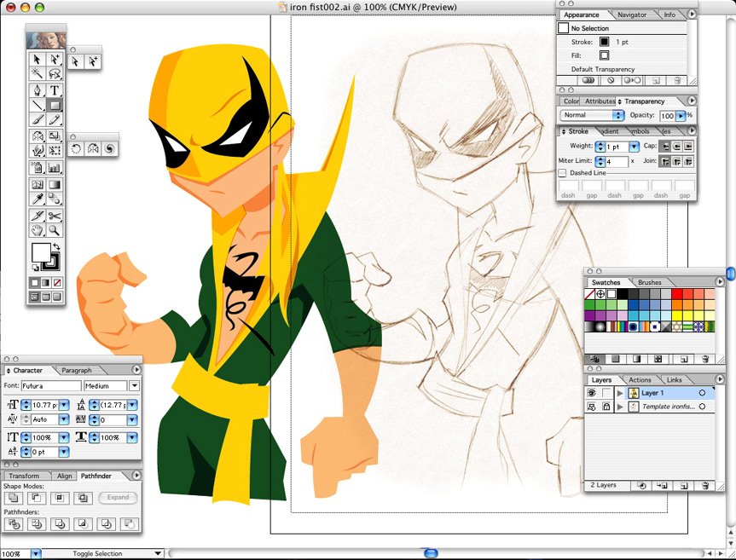Switch the stroke join to Round Join
736x560 pixels.
tap(676, 161)
